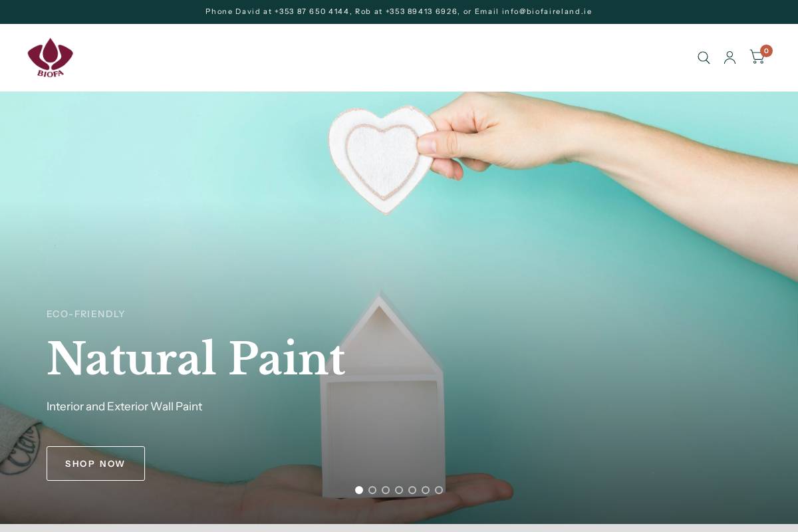Viewport: 798px width, 532px height.
Task: Click the cart item count badge
Action: [766, 51]
